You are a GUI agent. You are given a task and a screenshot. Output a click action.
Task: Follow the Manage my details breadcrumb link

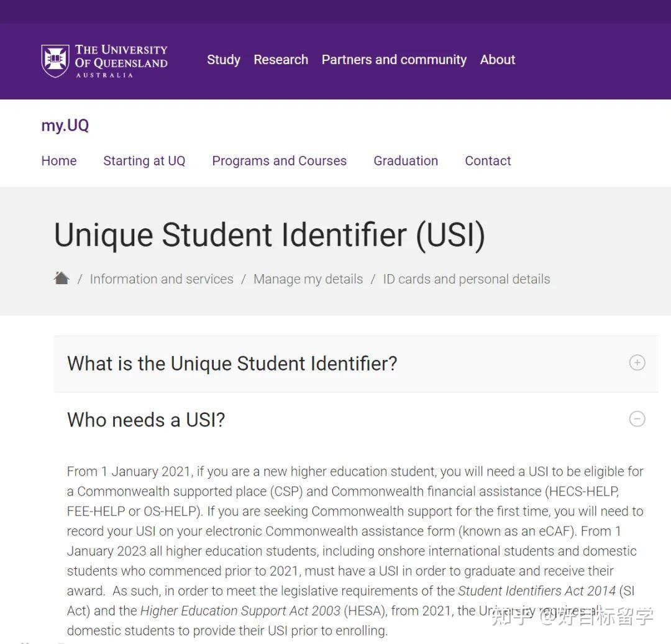point(308,279)
